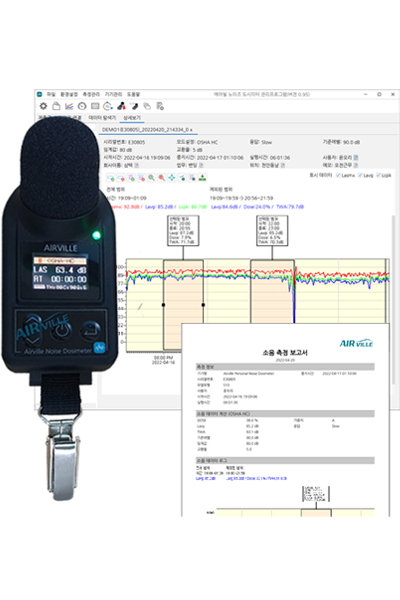Image resolution: width=400 pixels, height=600 pixels.
Task: Open the line chart graph icon
Action: click(x=69, y=106)
